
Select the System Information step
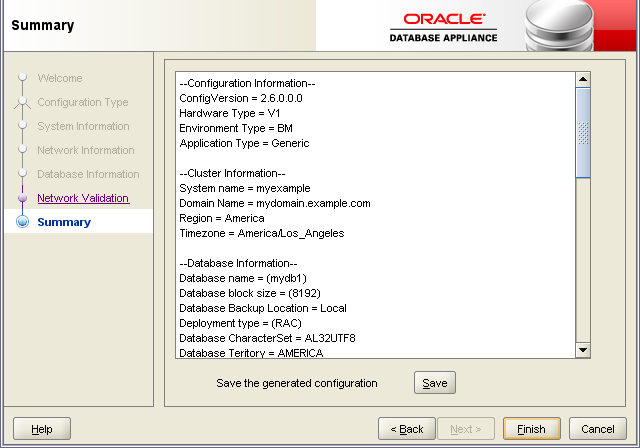(83, 126)
